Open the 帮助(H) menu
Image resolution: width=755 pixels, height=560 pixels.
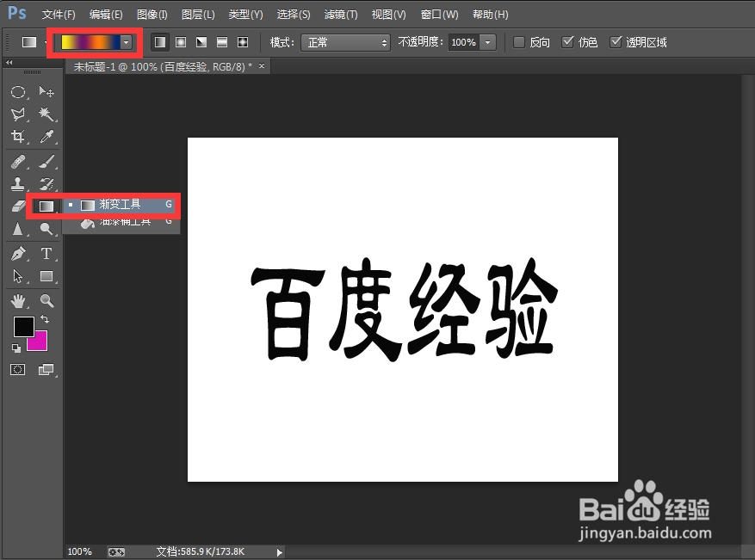[490, 15]
